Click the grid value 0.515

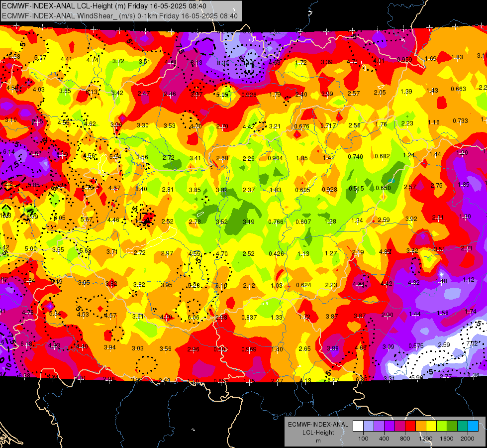[x=356, y=188]
